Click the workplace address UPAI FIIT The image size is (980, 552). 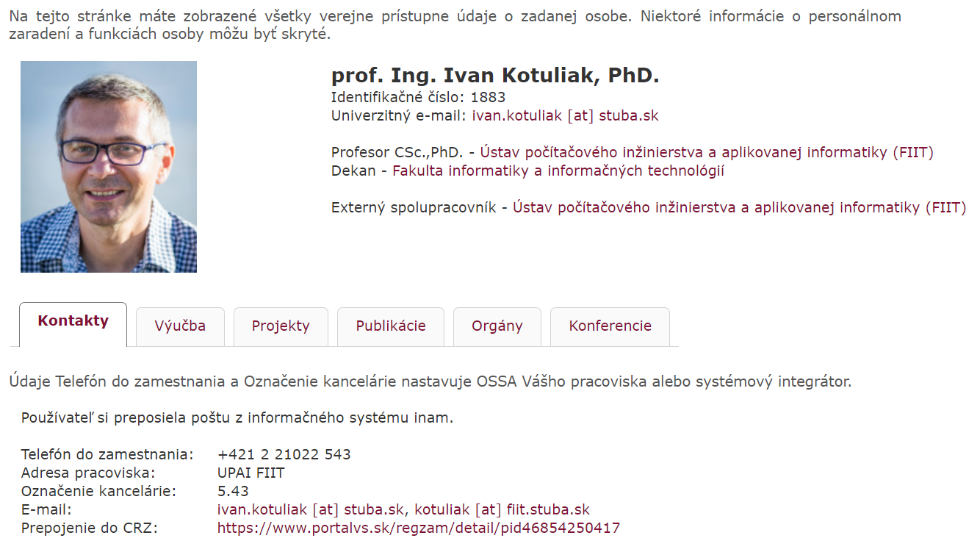coord(251,473)
